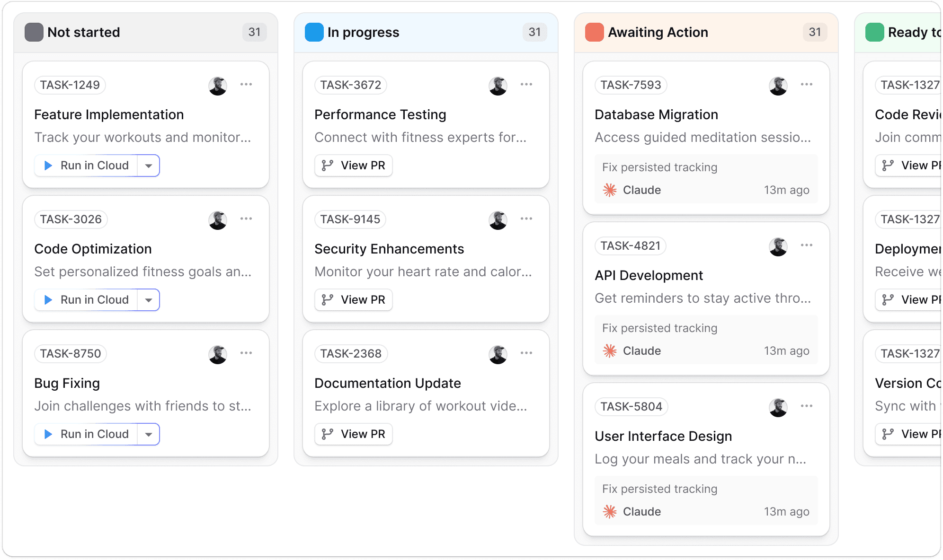View PR for Performance Testing task
This screenshot has width=943, height=560.
[354, 166]
